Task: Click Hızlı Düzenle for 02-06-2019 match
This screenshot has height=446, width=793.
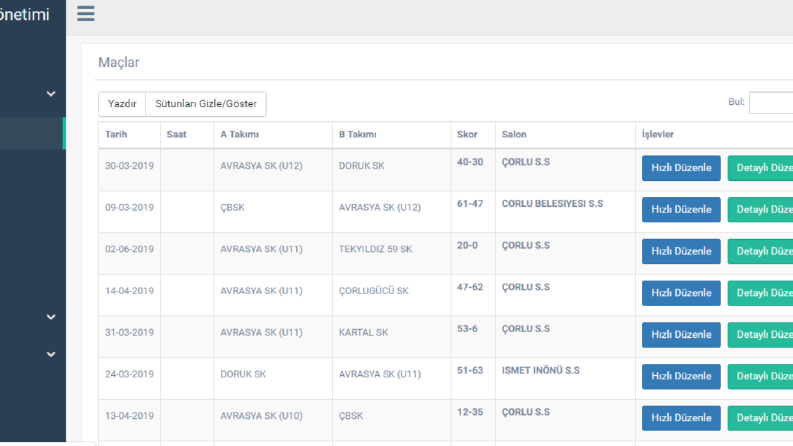Action: click(681, 251)
